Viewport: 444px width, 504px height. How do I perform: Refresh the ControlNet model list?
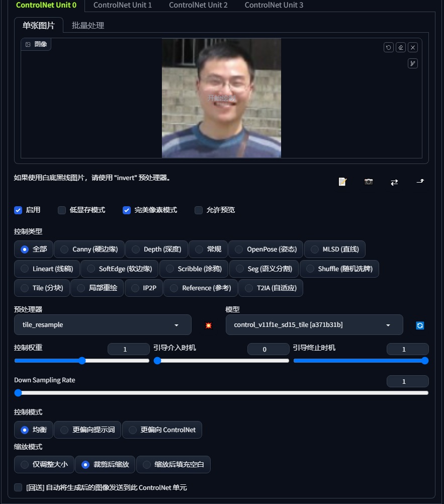coord(421,325)
